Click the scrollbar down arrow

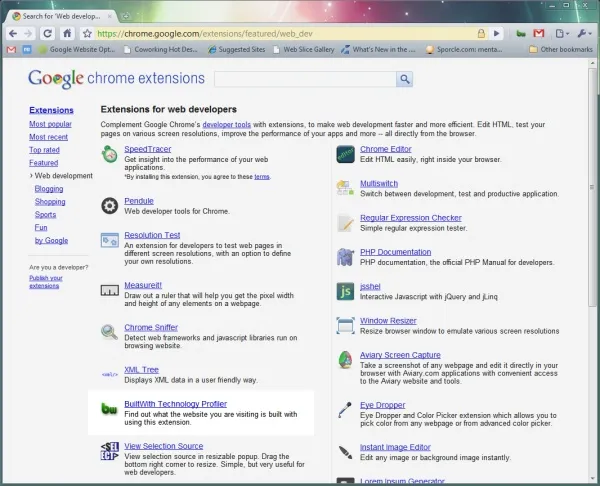tap(593, 478)
